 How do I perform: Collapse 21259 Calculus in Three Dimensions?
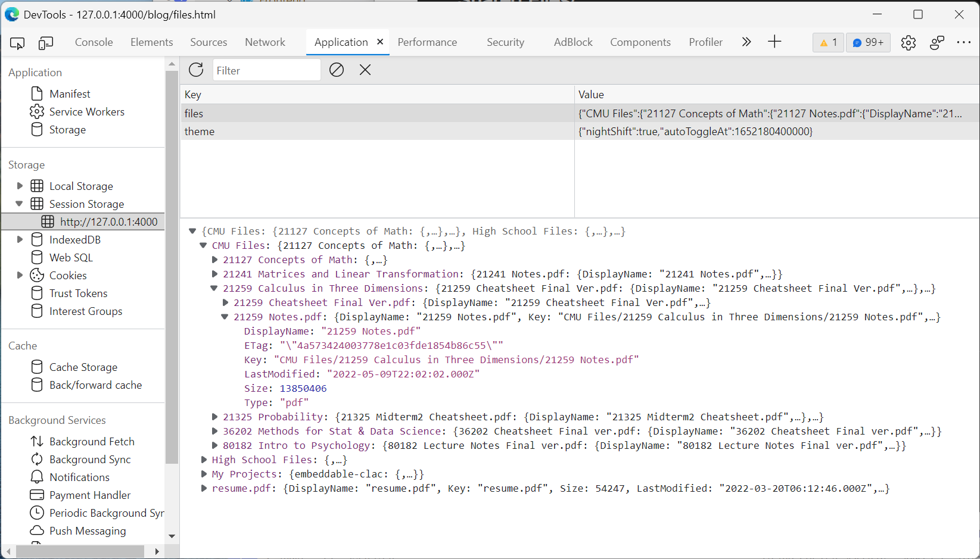(x=214, y=288)
